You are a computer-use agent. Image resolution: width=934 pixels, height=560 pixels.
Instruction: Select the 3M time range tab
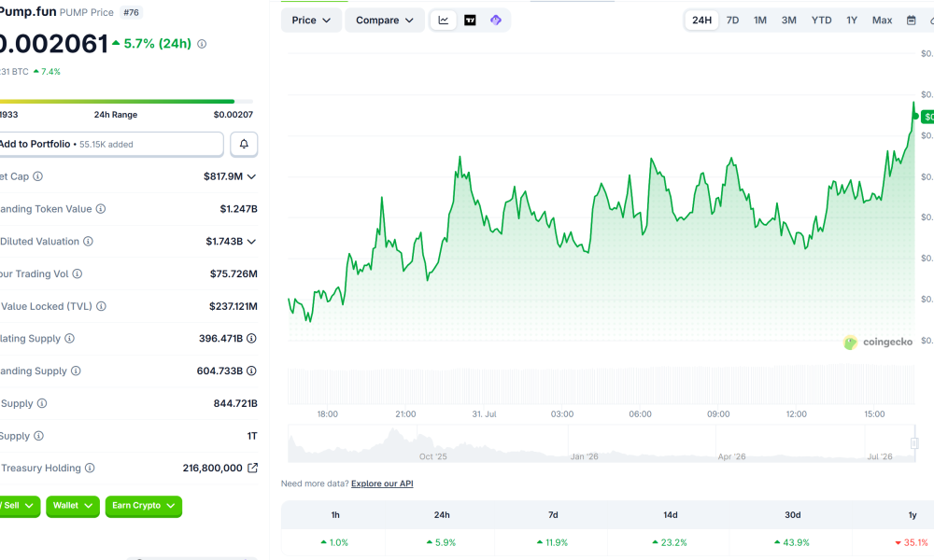[788, 21]
